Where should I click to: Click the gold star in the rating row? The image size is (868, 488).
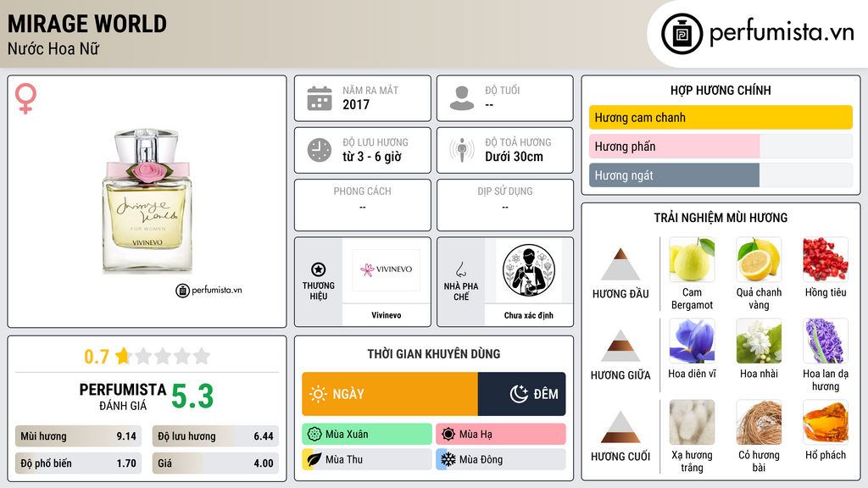(x=123, y=356)
